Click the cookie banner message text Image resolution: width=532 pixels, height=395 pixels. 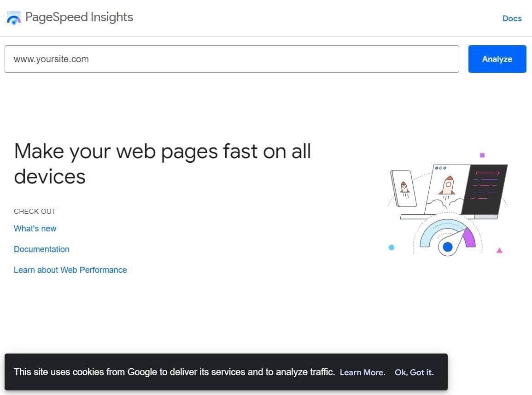click(174, 372)
